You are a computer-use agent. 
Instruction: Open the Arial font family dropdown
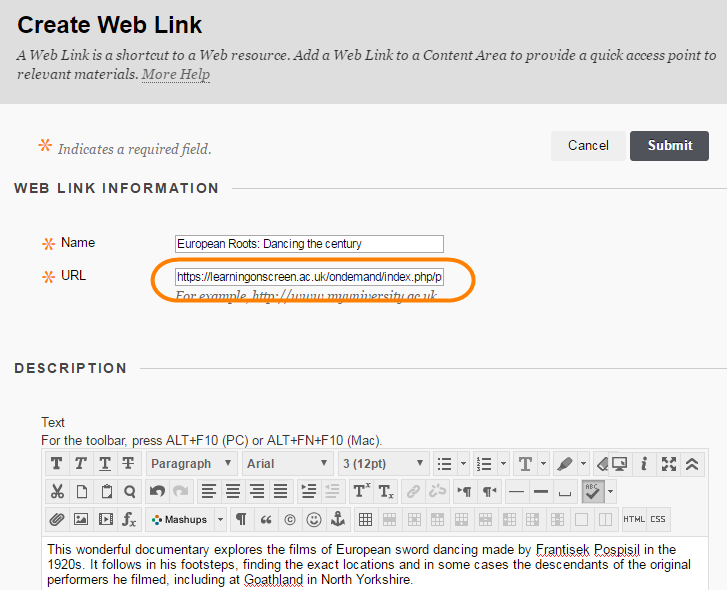287,464
